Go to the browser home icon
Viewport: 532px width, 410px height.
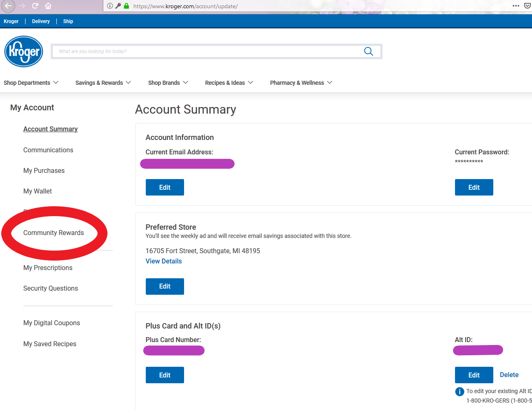tap(48, 6)
